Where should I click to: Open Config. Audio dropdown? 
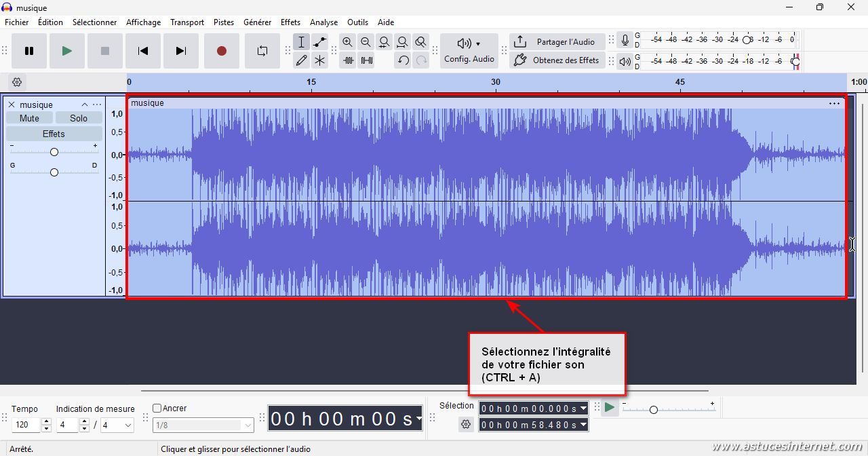pos(469,51)
